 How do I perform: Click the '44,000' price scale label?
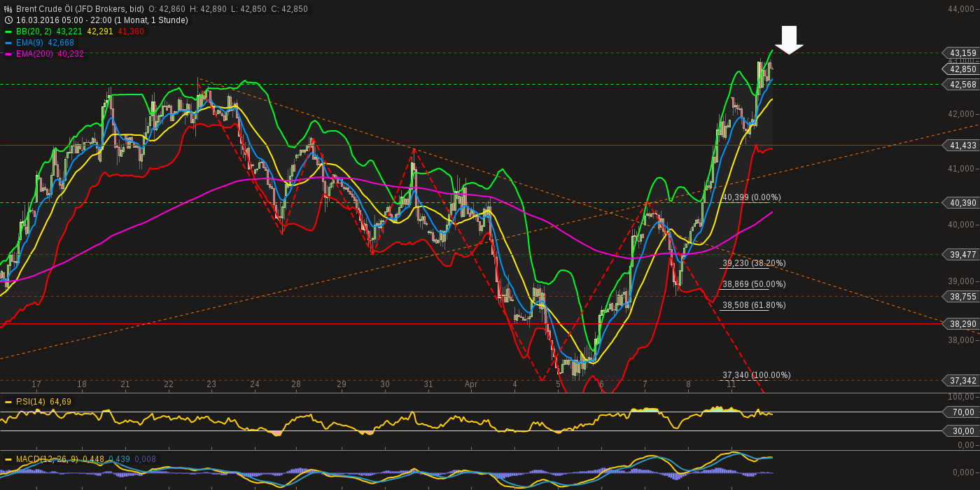click(x=962, y=9)
